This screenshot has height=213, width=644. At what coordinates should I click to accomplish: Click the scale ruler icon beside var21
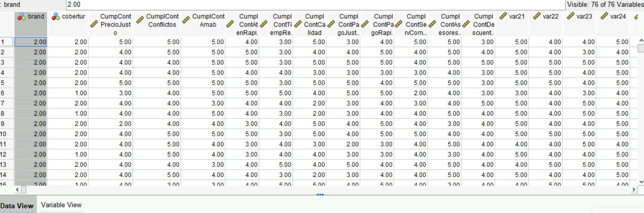503,16
